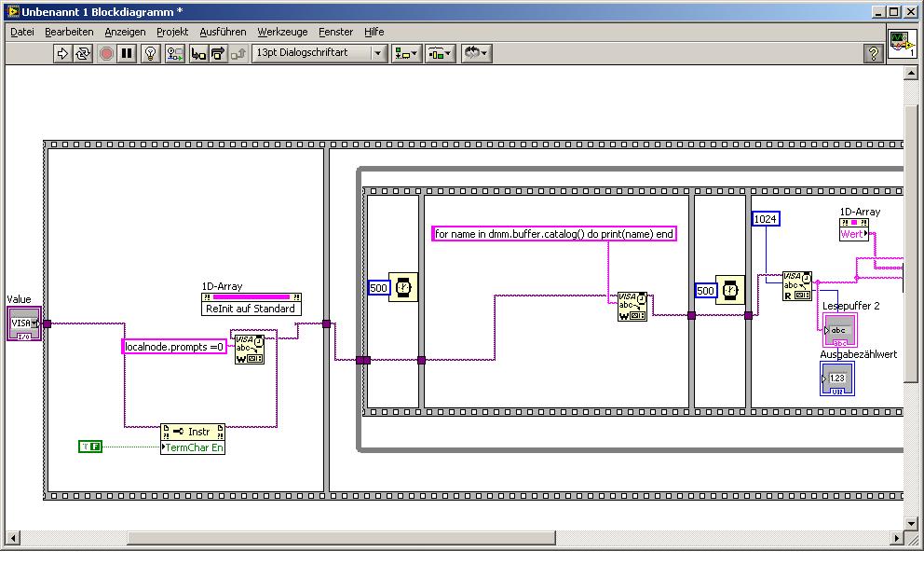The width and height of the screenshot is (924, 564).
Task: Open the Fenster menu
Action: point(336,32)
